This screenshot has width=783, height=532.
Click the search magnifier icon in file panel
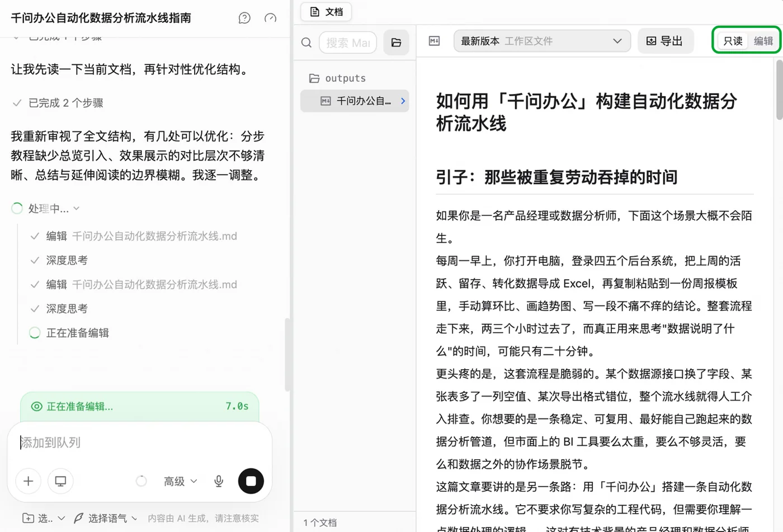(306, 43)
